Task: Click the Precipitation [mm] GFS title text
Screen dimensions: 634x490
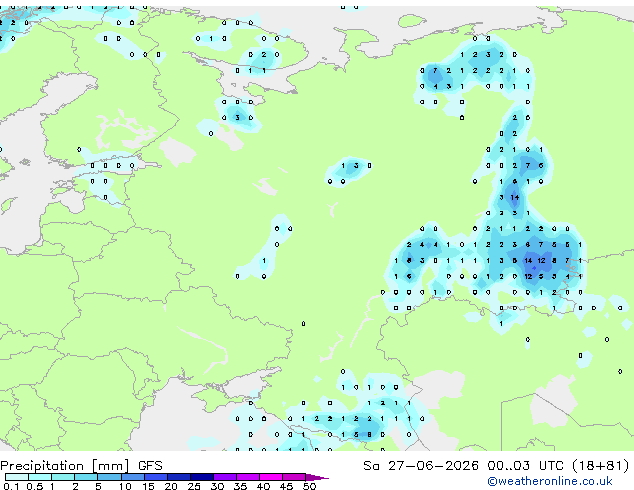Action: (81, 466)
